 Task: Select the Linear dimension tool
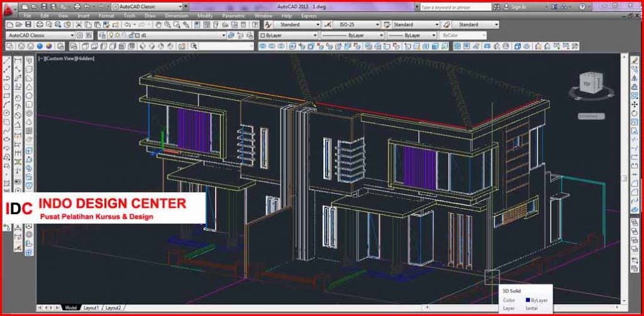click(x=18, y=61)
